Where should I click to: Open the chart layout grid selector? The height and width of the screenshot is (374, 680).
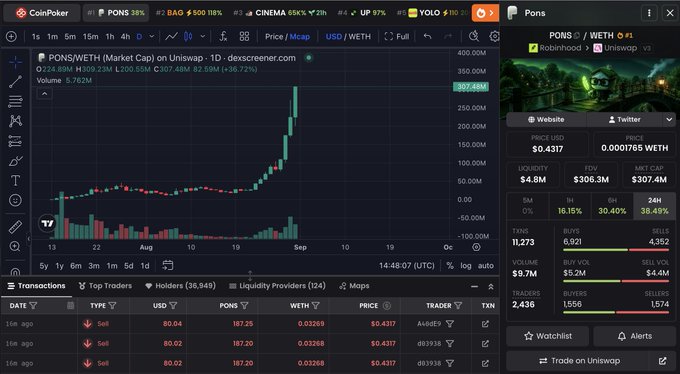[x=245, y=36]
